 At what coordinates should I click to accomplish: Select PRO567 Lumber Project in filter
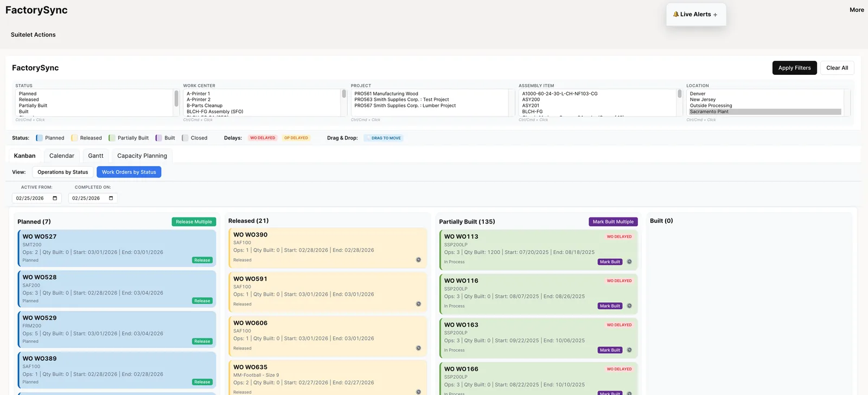point(430,106)
